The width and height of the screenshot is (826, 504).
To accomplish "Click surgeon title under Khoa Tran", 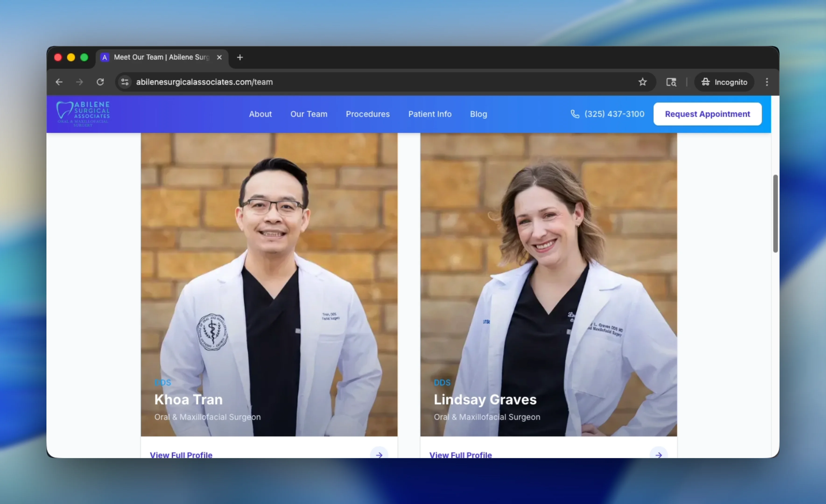I will [x=207, y=417].
